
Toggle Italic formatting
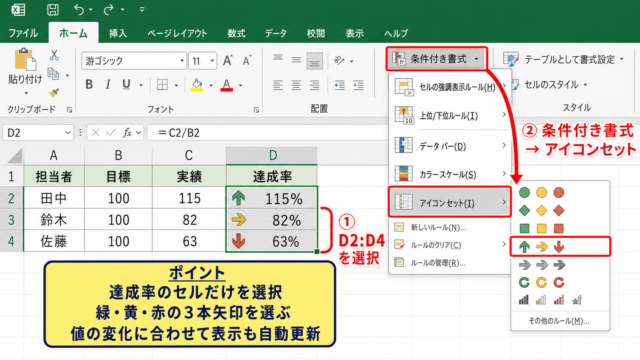pos(108,84)
